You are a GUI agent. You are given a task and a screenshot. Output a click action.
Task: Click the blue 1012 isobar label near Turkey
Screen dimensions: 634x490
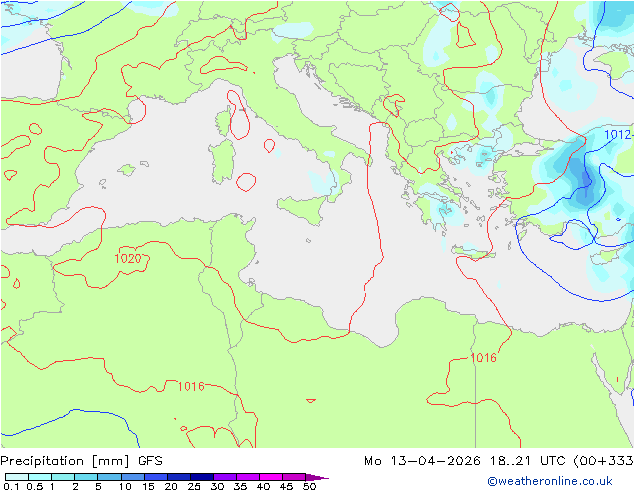click(617, 135)
